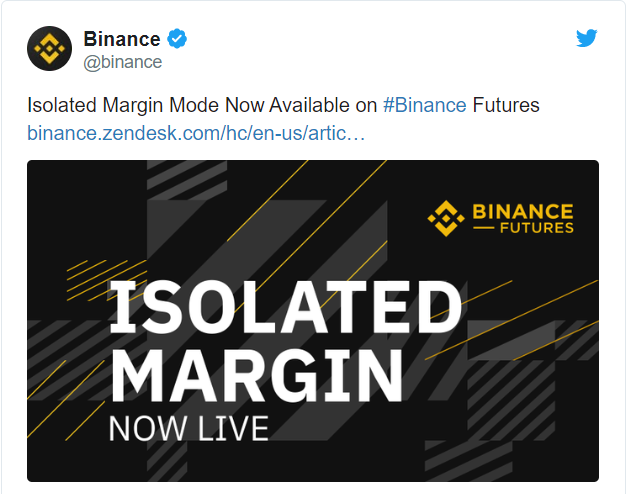Click the Binance diamond icon in banner

(445, 215)
